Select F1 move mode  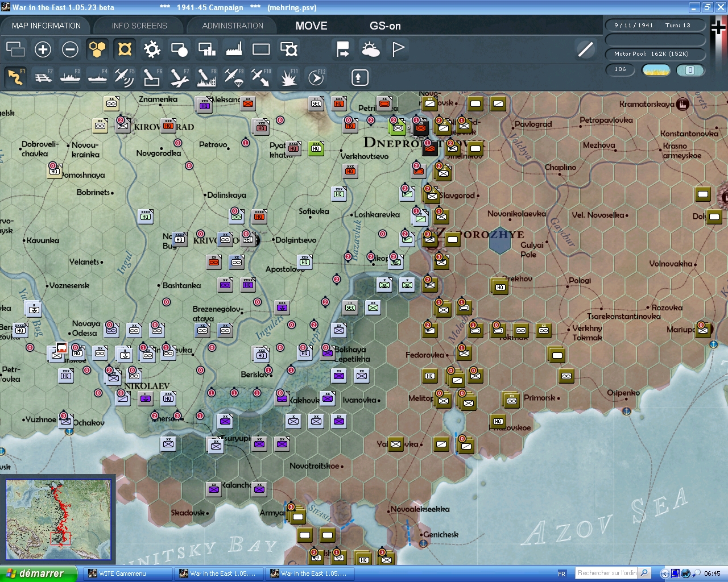pyautogui.click(x=15, y=77)
